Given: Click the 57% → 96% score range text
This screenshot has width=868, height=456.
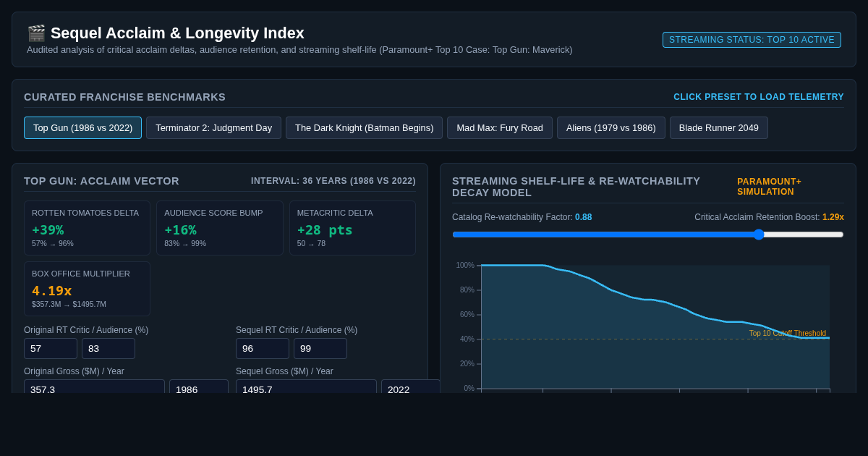Looking at the screenshot, I should [x=53, y=244].
